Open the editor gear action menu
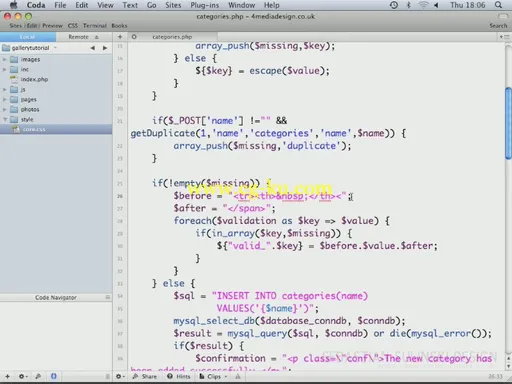 tap(120, 376)
